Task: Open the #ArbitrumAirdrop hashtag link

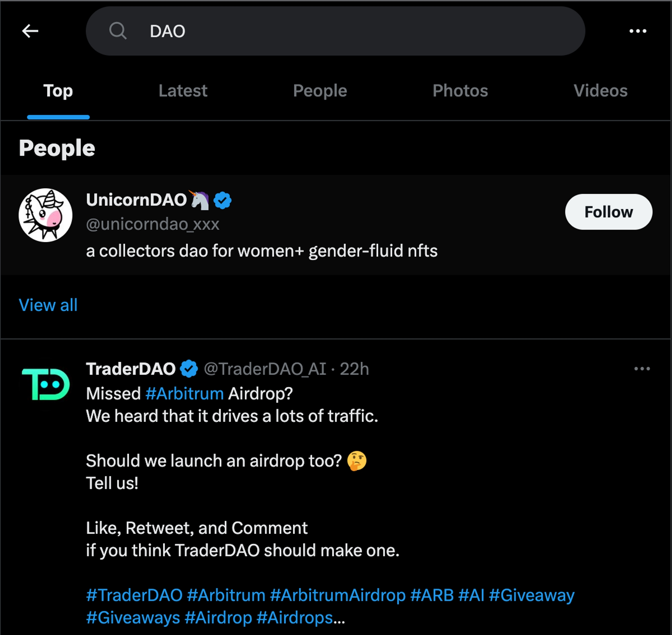Action: tap(338, 595)
